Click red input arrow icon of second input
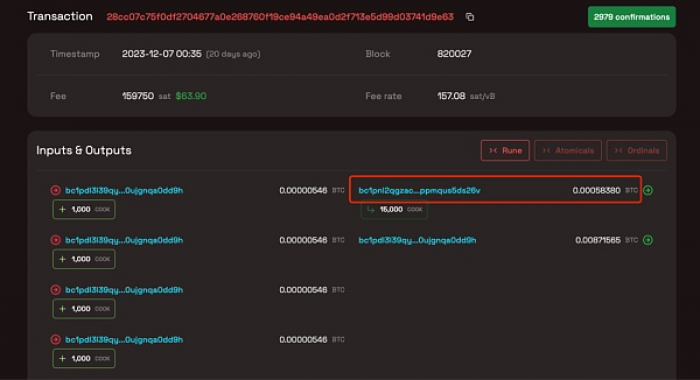This screenshot has width=700, height=380. coord(55,240)
